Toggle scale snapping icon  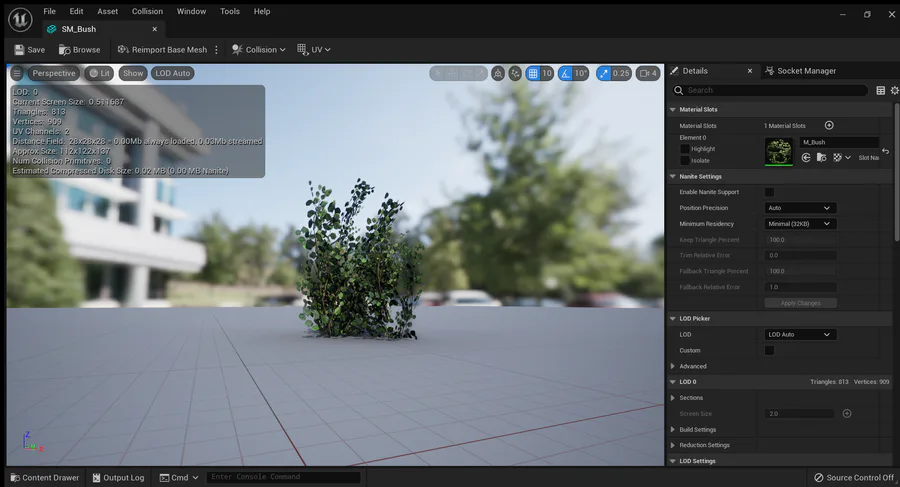pyautogui.click(x=603, y=74)
